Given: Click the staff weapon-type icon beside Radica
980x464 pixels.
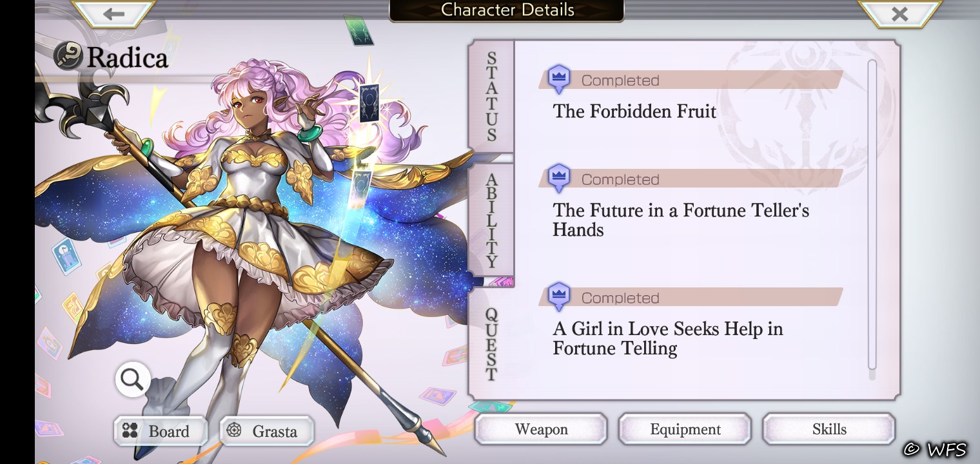Looking at the screenshot, I should click(x=68, y=57).
